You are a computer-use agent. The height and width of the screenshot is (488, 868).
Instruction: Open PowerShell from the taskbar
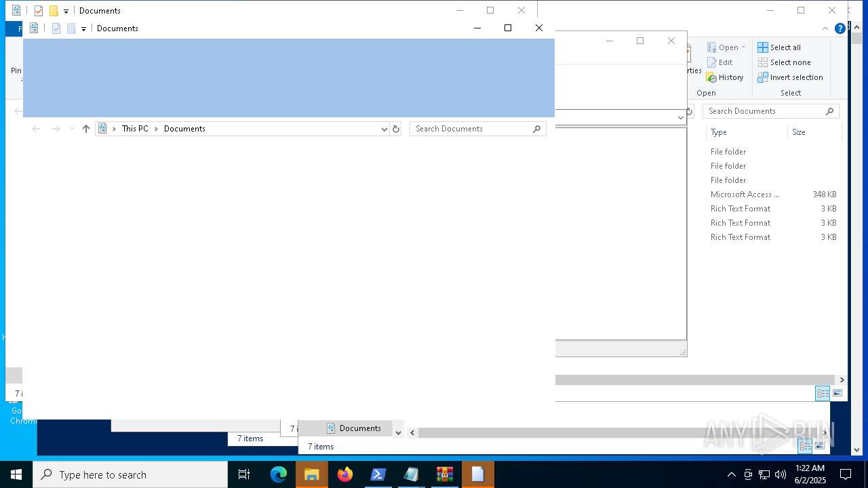pyautogui.click(x=378, y=474)
